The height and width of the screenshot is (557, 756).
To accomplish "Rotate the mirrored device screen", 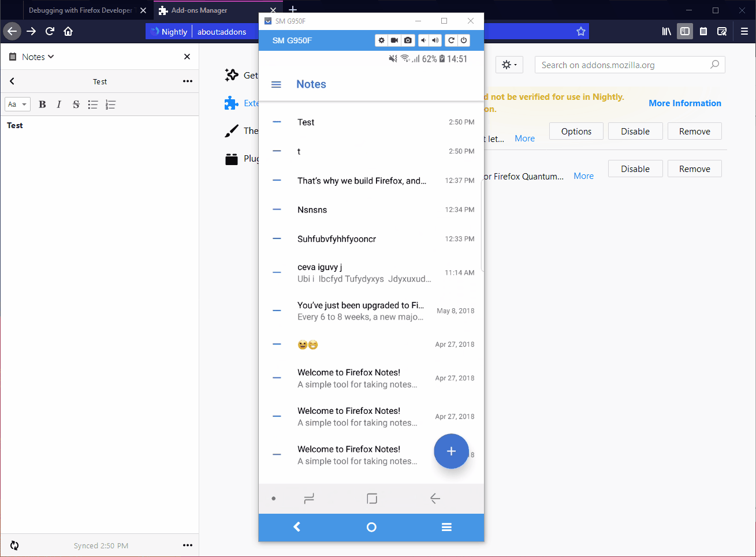I will [x=451, y=40].
